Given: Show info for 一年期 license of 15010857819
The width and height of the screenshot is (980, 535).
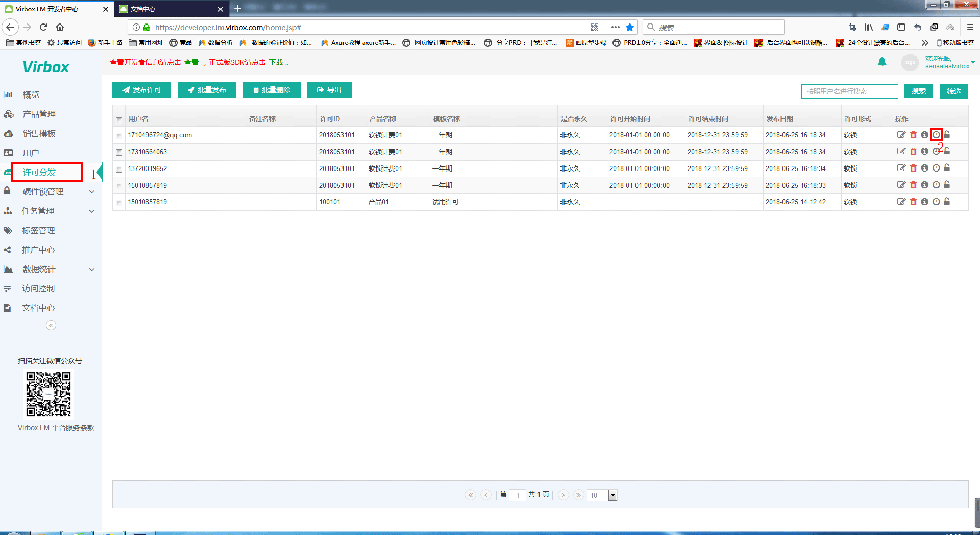Looking at the screenshot, I should (x=924, y=185).
